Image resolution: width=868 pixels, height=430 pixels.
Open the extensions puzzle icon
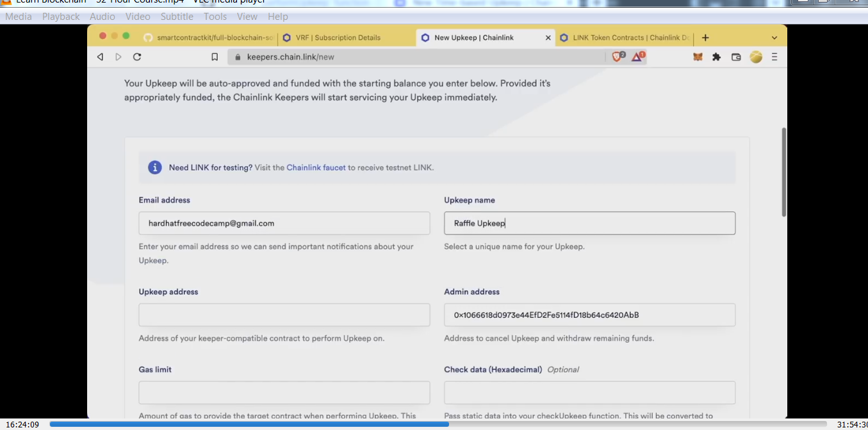(x=717, y=57)
